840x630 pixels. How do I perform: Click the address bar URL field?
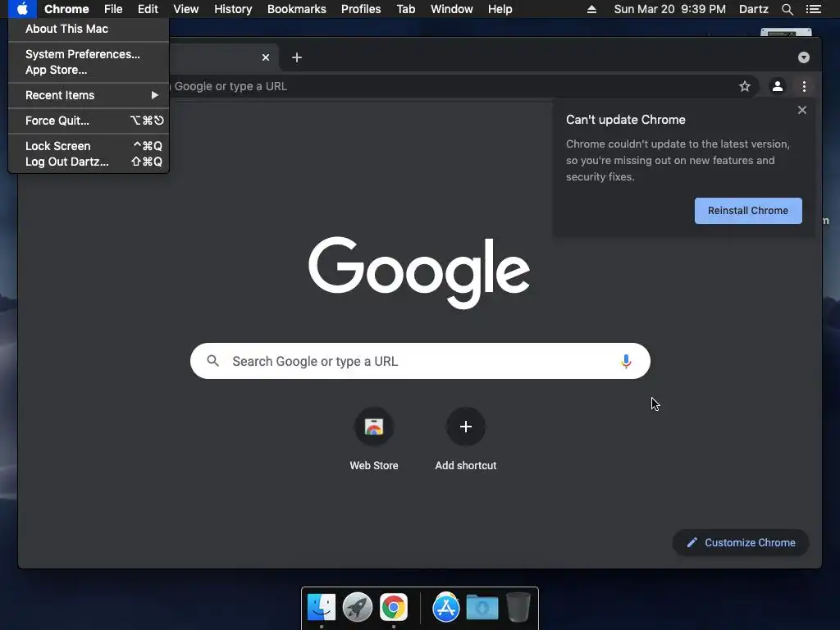[450, 86]
